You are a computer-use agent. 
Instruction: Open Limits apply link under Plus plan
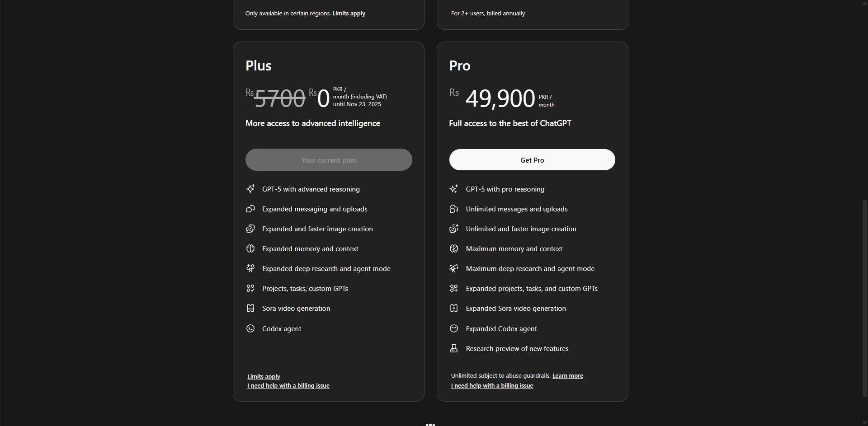tap(264, 376)
